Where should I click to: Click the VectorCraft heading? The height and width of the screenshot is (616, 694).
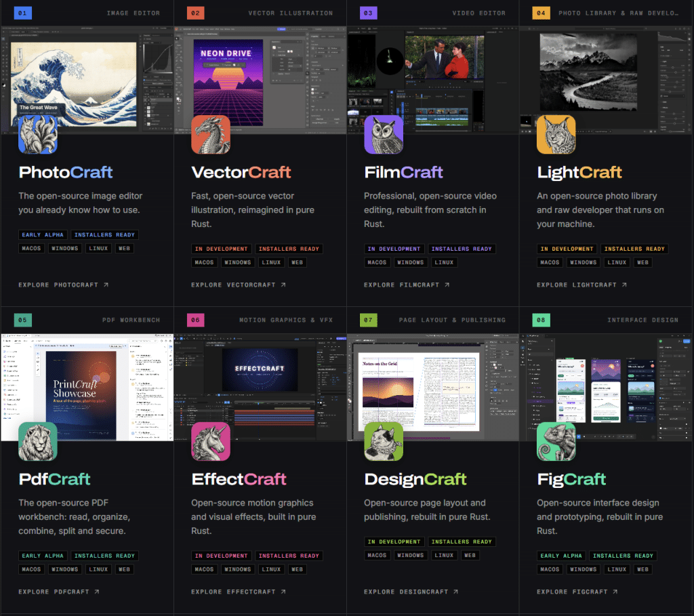coord(241,172)
